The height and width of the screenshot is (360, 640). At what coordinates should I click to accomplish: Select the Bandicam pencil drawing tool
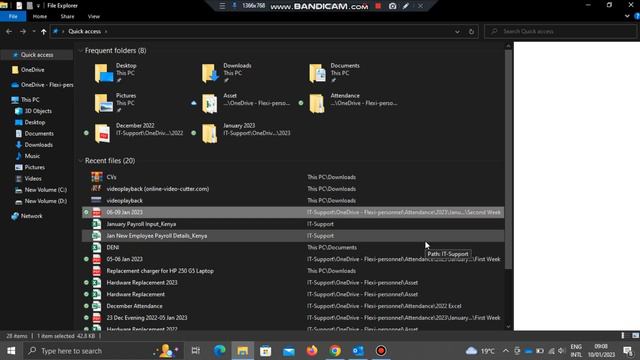coord(406,6)
